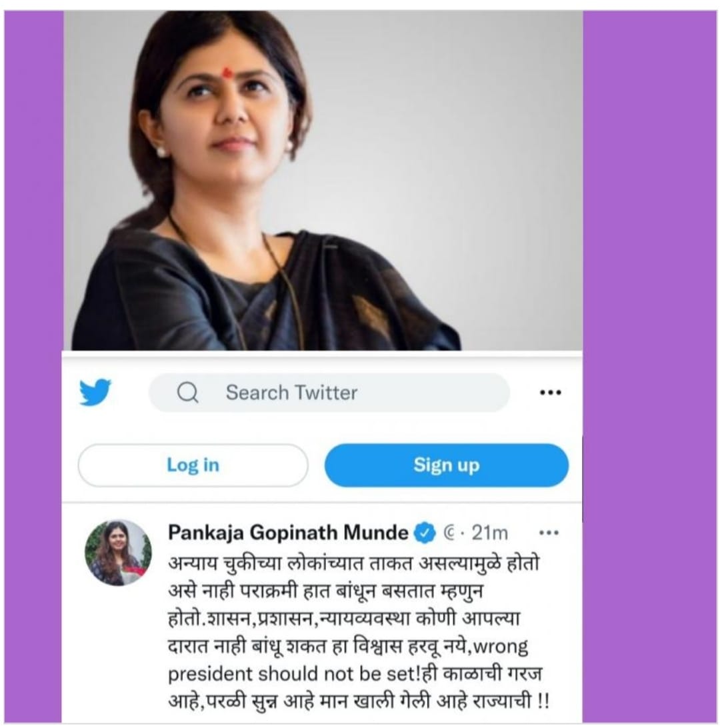This screenshot has width=720, height=728.
Task: Open the tweet via 21m timestamp
Action: click(x=489, y=533)
